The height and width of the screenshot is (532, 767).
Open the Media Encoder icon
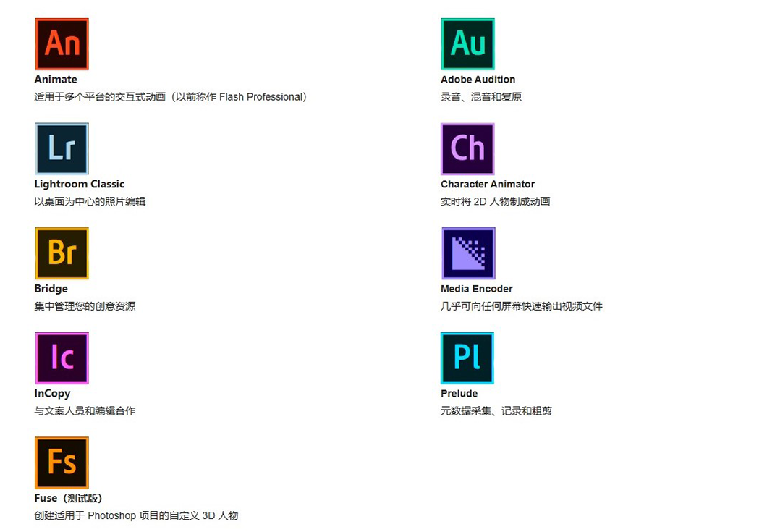click(468, 253)
